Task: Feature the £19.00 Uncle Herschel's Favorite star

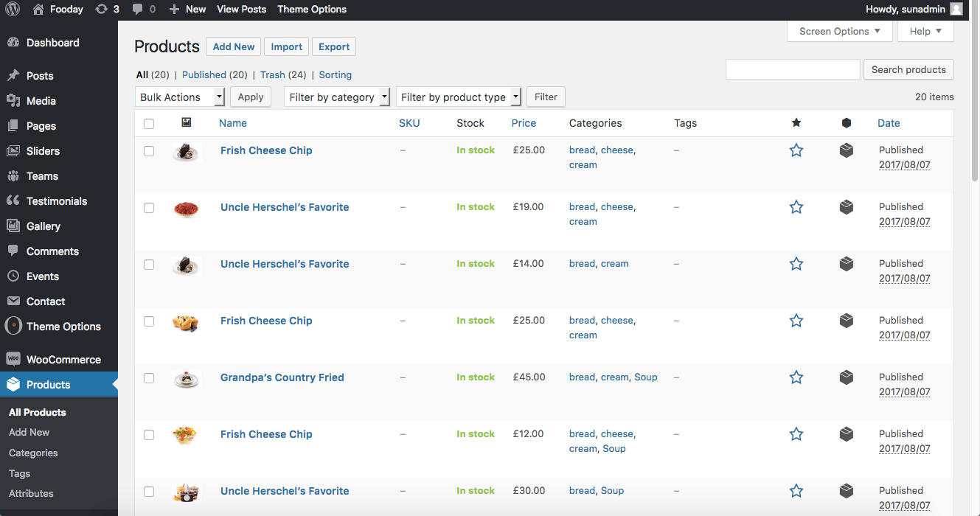Action: (x=796, y=207)
